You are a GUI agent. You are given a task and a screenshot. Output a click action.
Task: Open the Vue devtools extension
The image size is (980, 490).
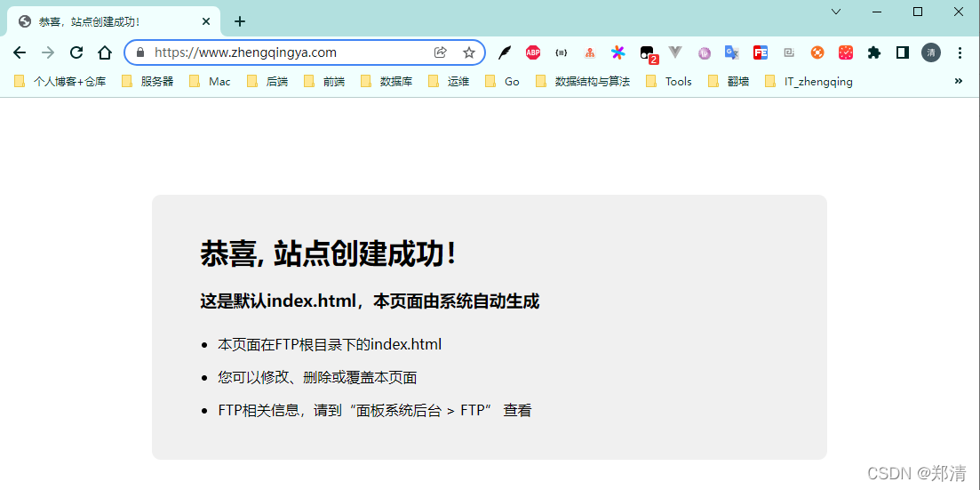675,52
